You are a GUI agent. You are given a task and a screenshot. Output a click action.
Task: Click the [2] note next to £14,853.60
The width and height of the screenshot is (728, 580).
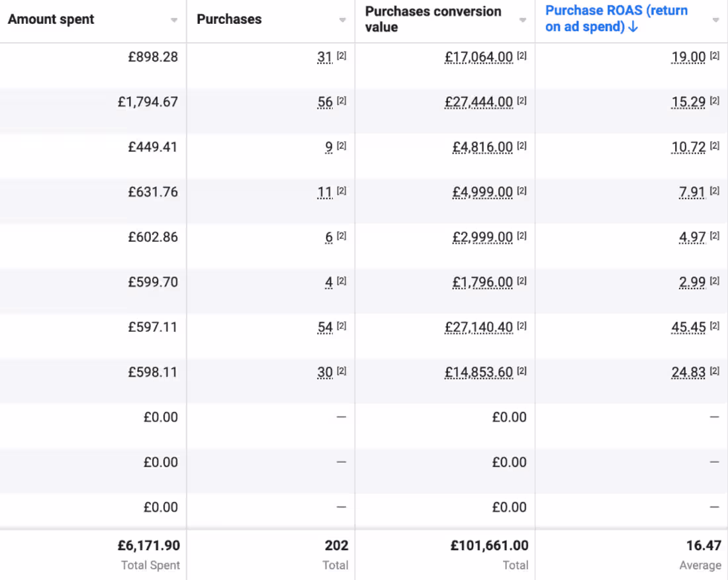coord(521,371)
